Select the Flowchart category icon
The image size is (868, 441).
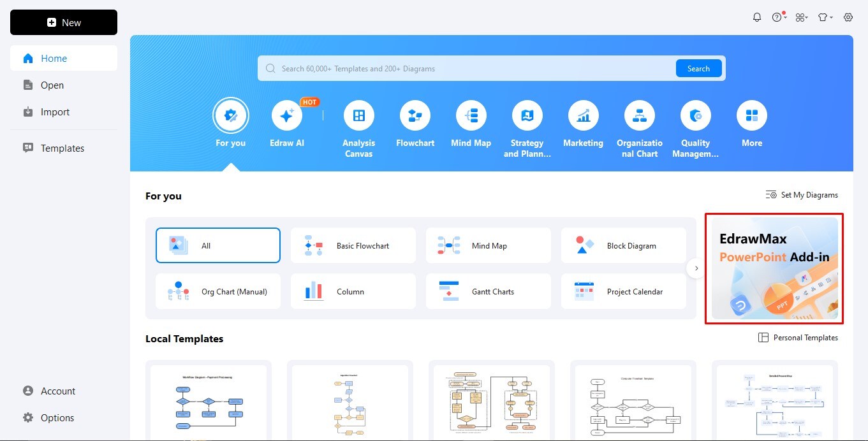point(415,115)
